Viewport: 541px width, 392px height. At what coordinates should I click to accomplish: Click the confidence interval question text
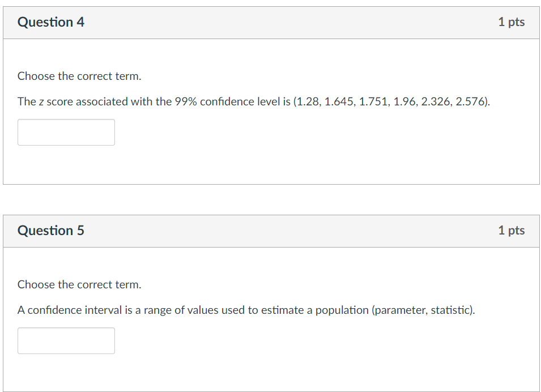point(246,310)
